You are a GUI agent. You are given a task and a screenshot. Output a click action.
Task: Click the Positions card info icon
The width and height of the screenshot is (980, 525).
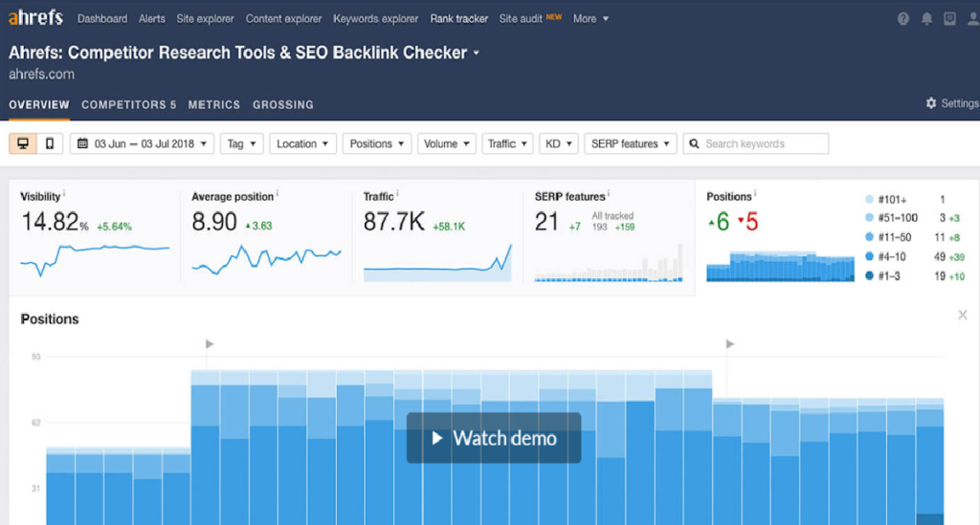tap(755, 193)
